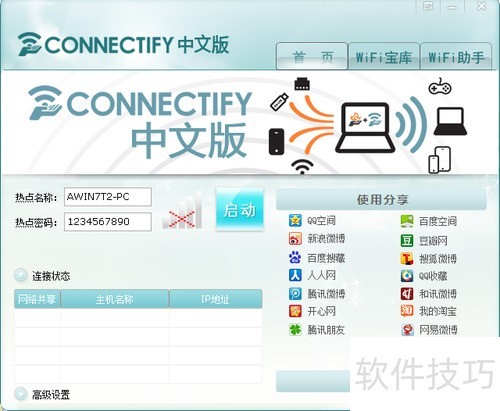Open the 我的淘宝 text link

coord(438,311)
